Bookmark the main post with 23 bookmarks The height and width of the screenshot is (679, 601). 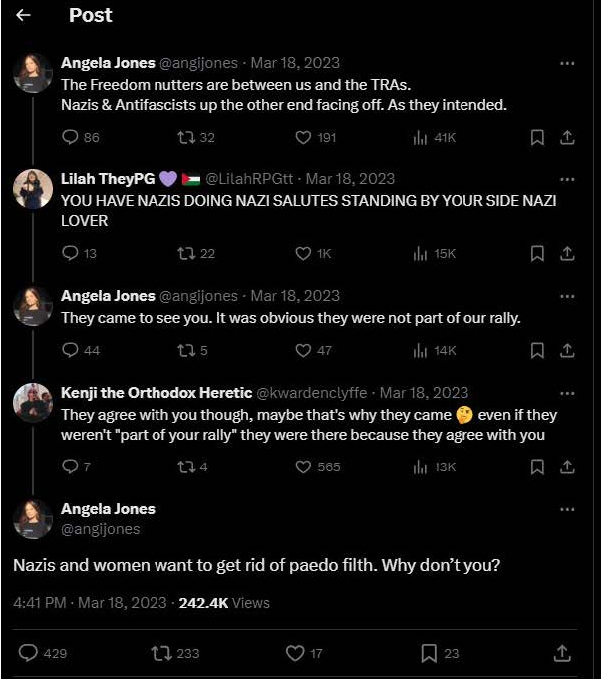pyautogui.click(x=429, y=653)
